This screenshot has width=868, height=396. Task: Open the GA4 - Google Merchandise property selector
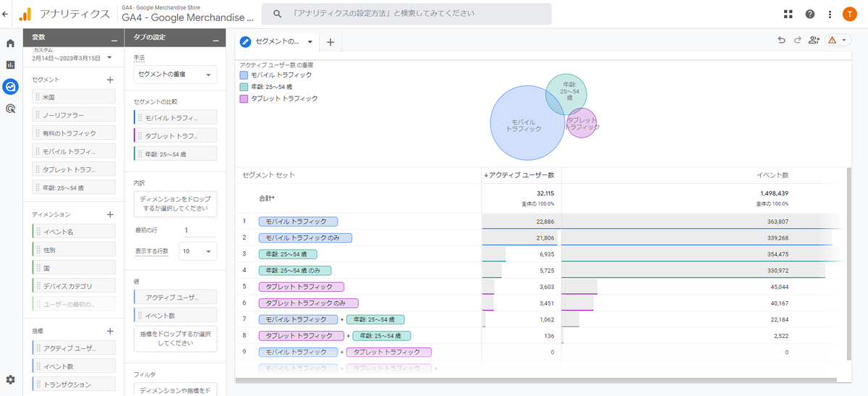point(188,14)
